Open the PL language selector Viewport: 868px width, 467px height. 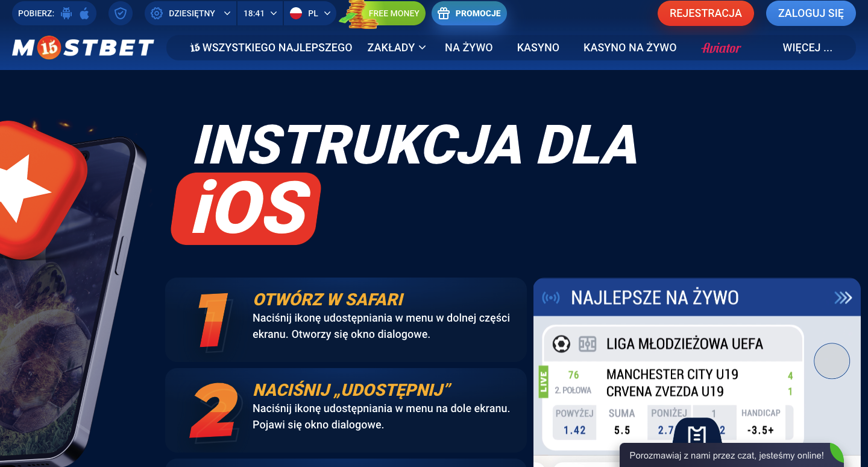click(310, 12)
